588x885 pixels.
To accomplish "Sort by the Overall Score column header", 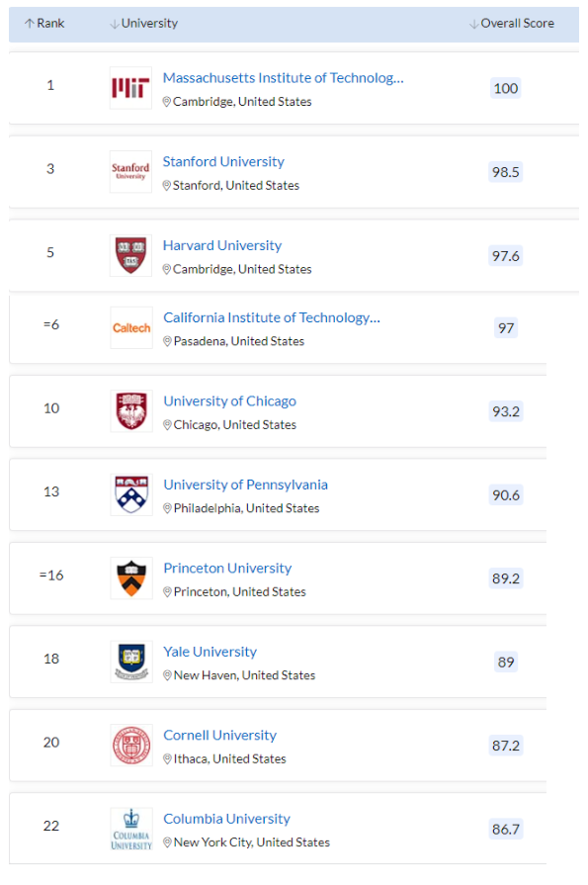I will coord(512,23).
